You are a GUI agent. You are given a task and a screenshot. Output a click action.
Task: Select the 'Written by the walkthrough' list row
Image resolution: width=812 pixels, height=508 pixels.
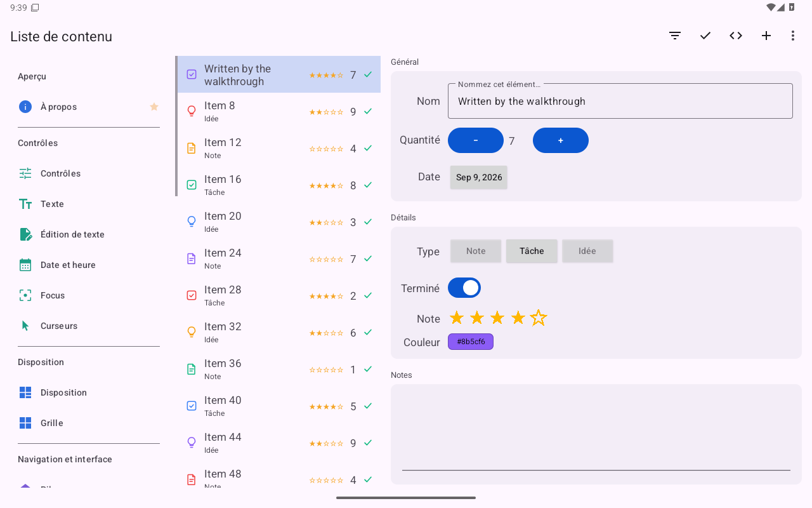coord(279,74)
